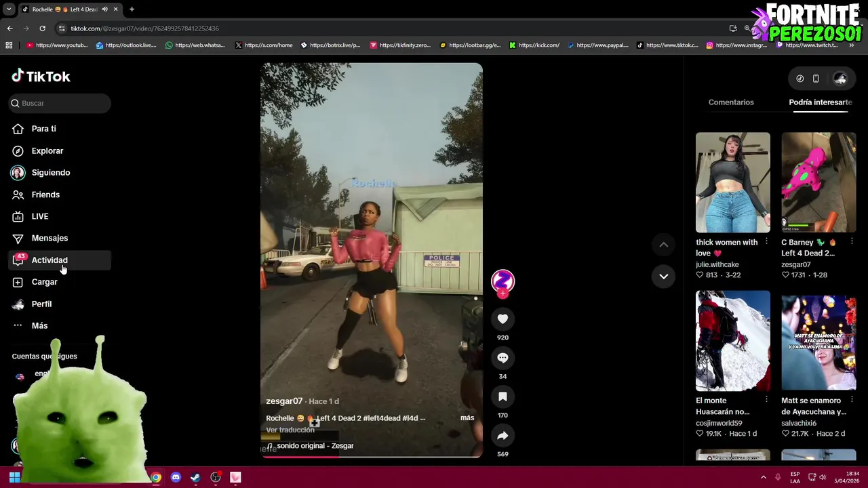Open comments via speech bubble icon
Viewport: 868px width, 488px height.
click(x=502, y=358)
